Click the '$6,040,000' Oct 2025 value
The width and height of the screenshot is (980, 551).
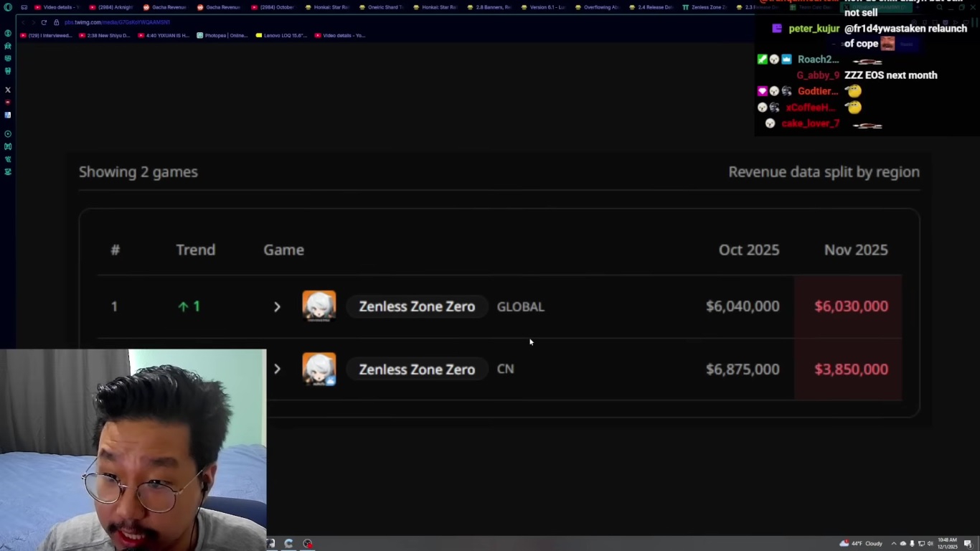tap(743, 306)
